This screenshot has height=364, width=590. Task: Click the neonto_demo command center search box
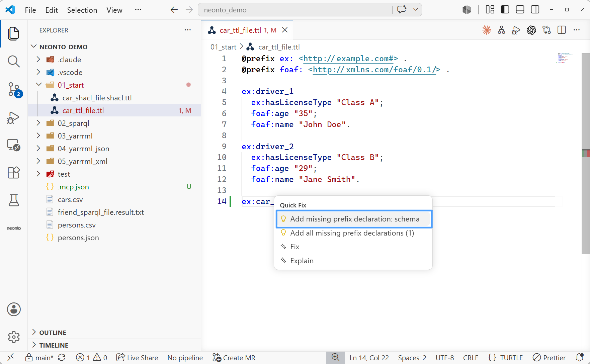(x=294, y=10)
